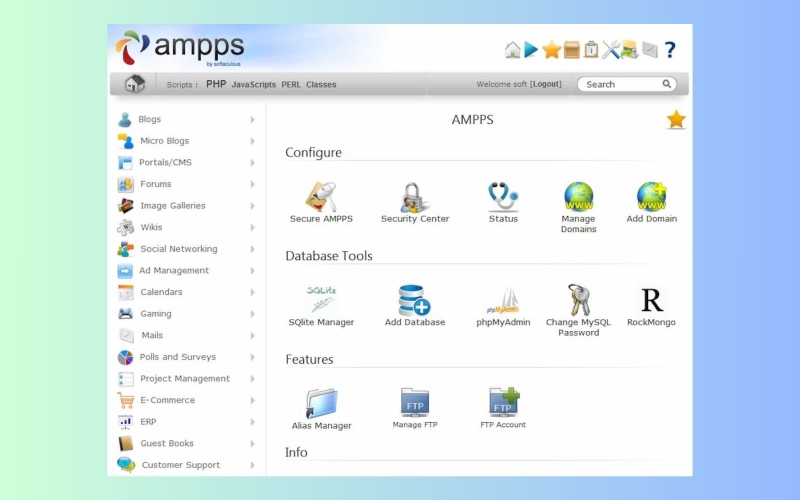The height and width of the screenshot is (500, 800).
Task: Open settings wrench and screwdriver icon
Action: coord(610,50)
